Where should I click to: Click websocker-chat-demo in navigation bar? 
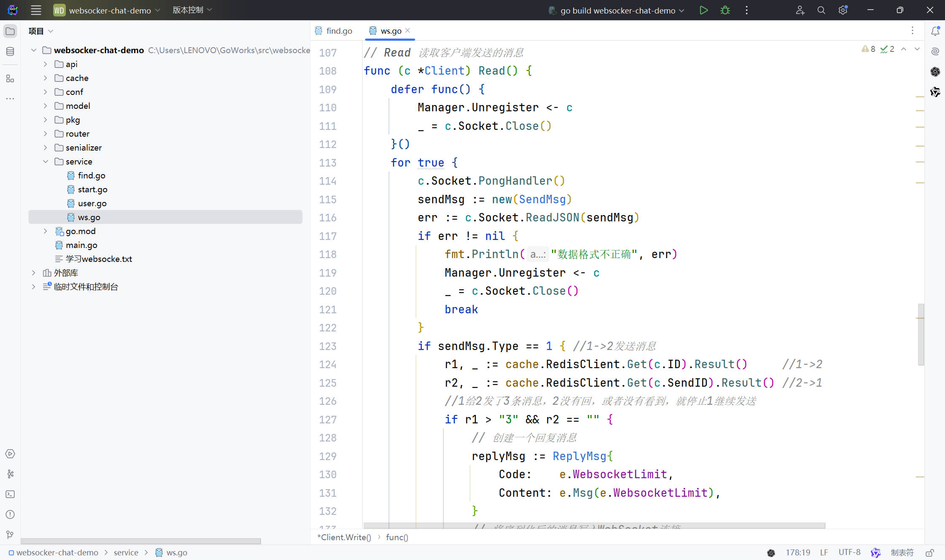click(x=54, y=552)
